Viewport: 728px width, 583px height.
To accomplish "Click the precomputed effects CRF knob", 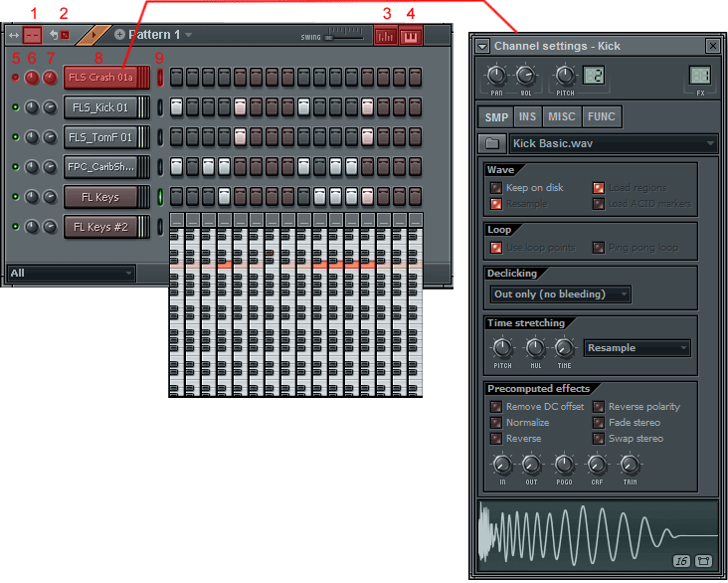I will (597, 464).
